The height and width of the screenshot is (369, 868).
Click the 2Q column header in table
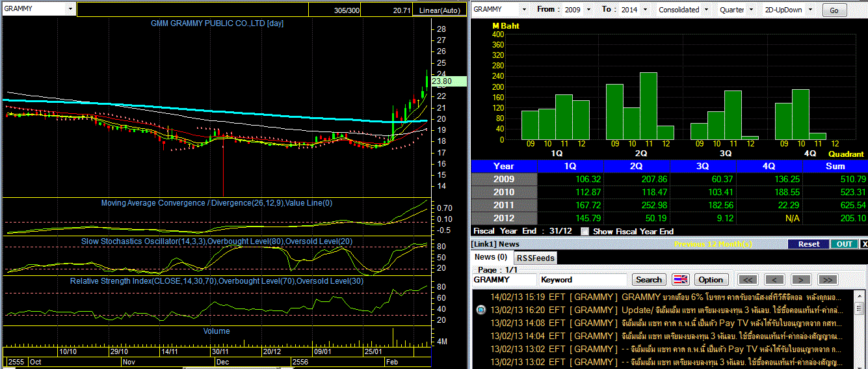click(637, 166)
